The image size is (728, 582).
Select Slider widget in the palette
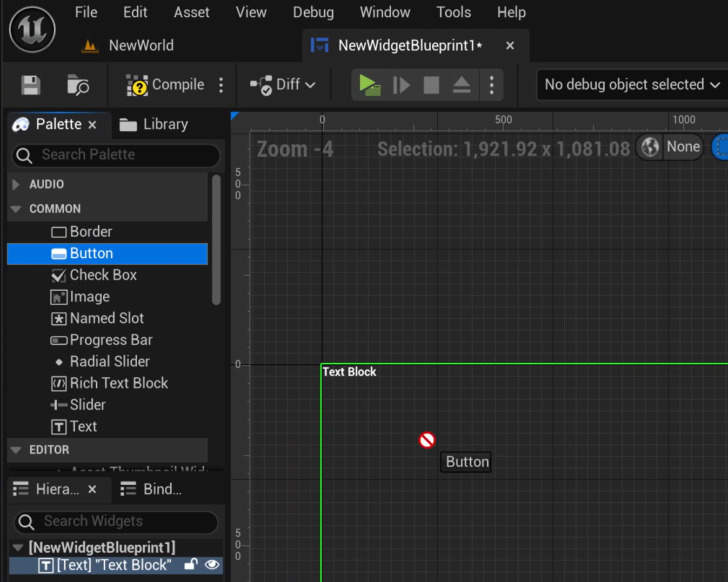[107, 405]
